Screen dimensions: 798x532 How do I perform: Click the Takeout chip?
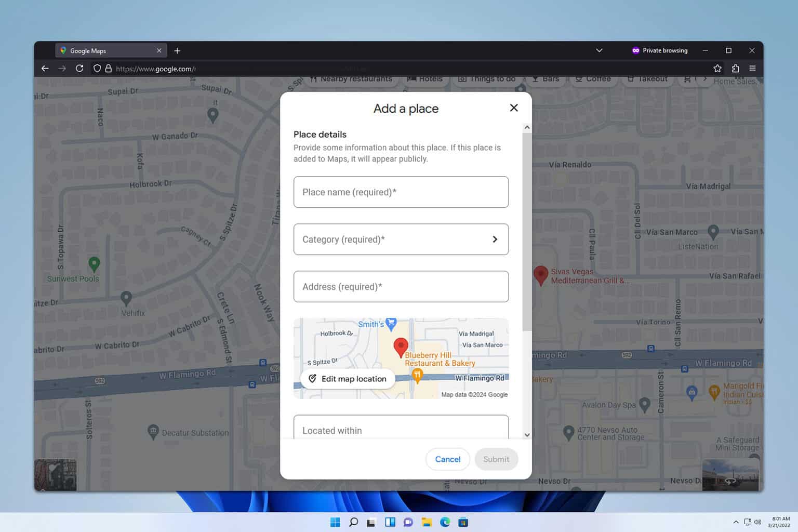[647, 79]
